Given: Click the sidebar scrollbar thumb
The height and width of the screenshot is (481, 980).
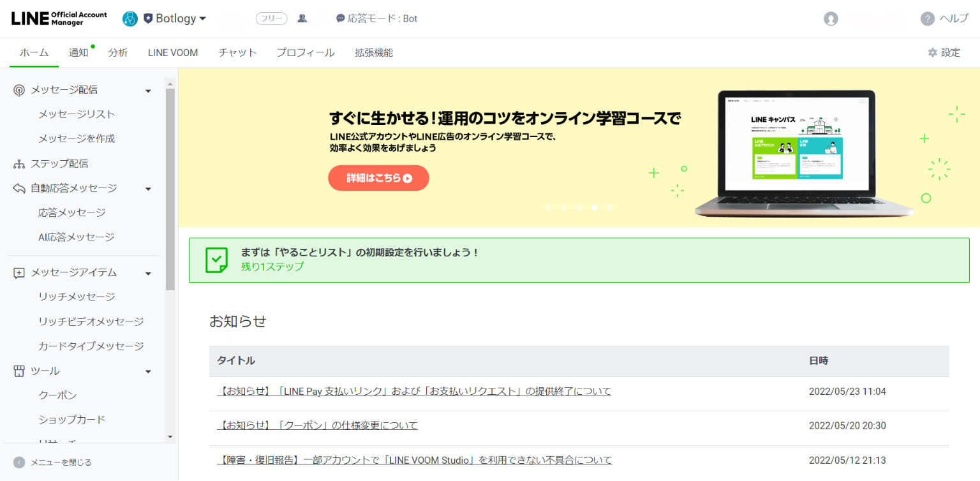Looking at the screenshot, I should (x=170, y=189).
